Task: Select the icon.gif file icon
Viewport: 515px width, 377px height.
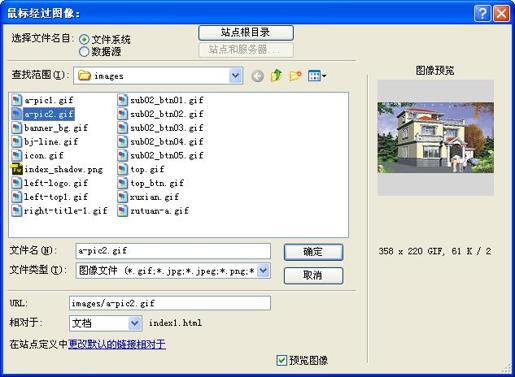Action: click(x=17, y=155)
